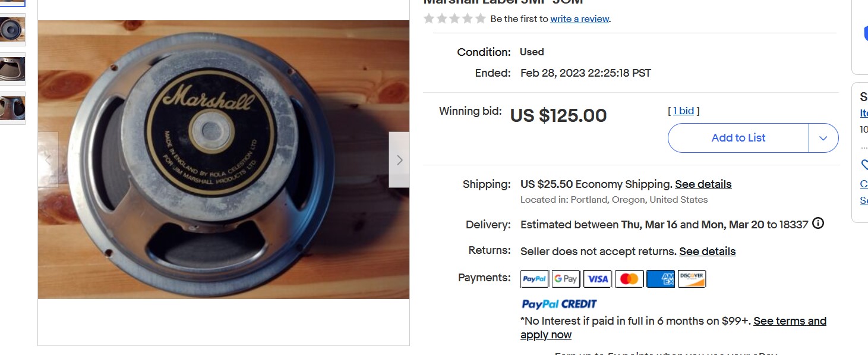Viewport: 868px width, 355px height.
Task: Open Returns See details link
Action: pyautogui.click(x=707, y=252)
